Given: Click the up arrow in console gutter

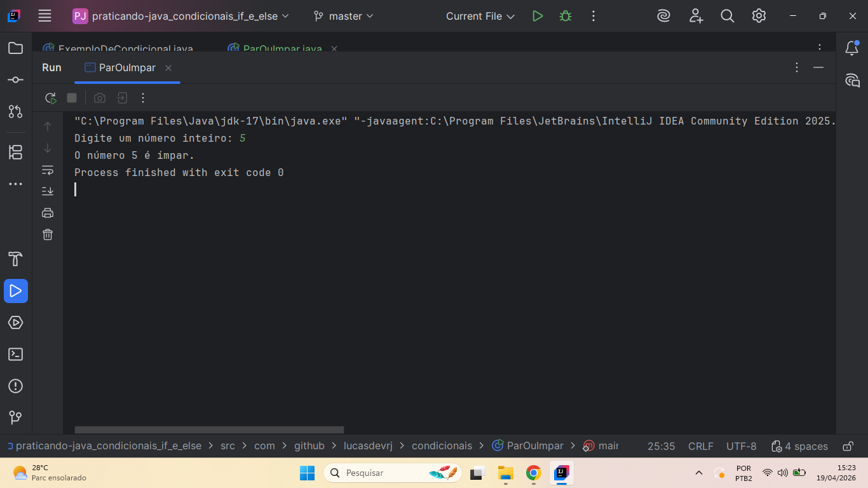Looking at the screenshot, I should (48, 126).
